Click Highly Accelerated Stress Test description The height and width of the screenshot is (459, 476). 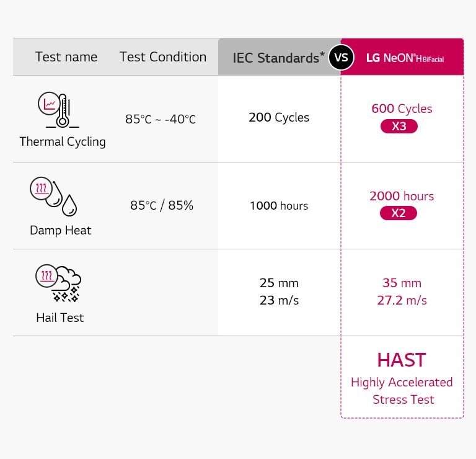[x=402, y=391]
